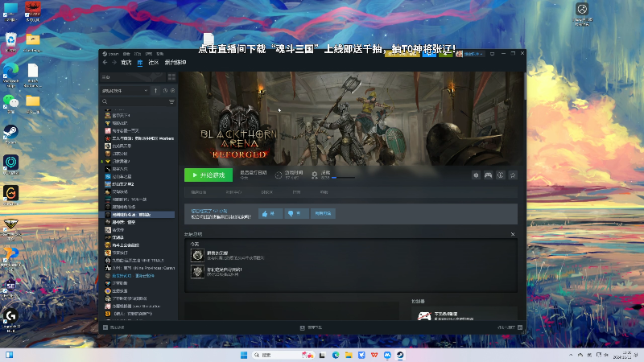644x362 pixels.
Task: Open the second sub-tab under the play button
Action: [233, 192]
